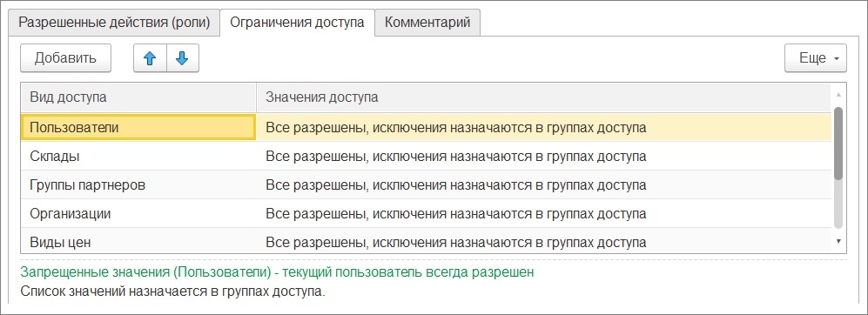Switch to Разрешенные действия (роли) tab
868x315 pixels.
click(x=115, y=23)
